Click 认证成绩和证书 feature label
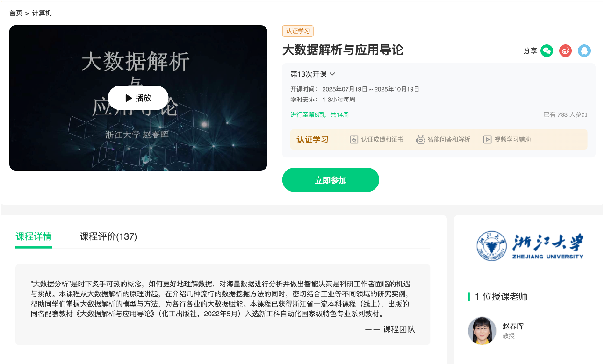 (x=382, y=139)
